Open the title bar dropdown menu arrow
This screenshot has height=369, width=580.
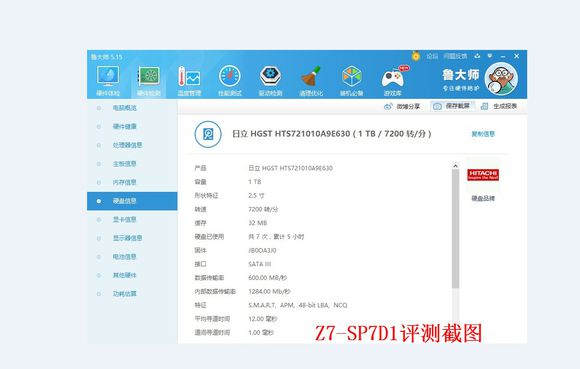490,56
